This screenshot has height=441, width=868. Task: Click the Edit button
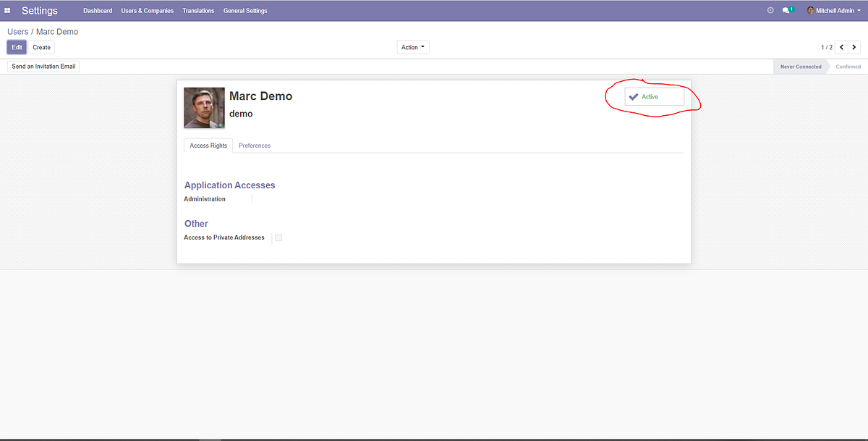tap(16, 46)
